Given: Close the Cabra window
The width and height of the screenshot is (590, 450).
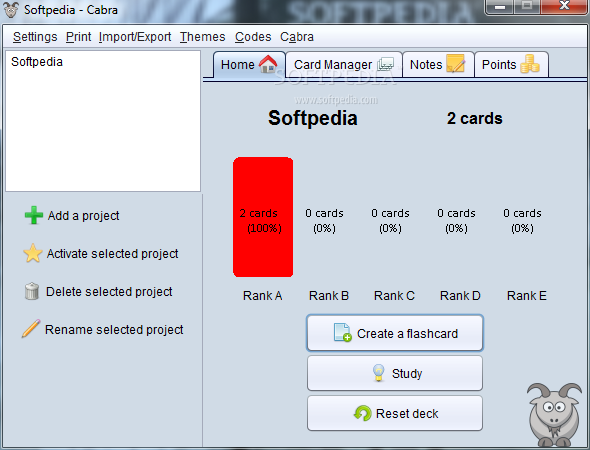Looking at the screenshot, I should [x=564, y=6].
